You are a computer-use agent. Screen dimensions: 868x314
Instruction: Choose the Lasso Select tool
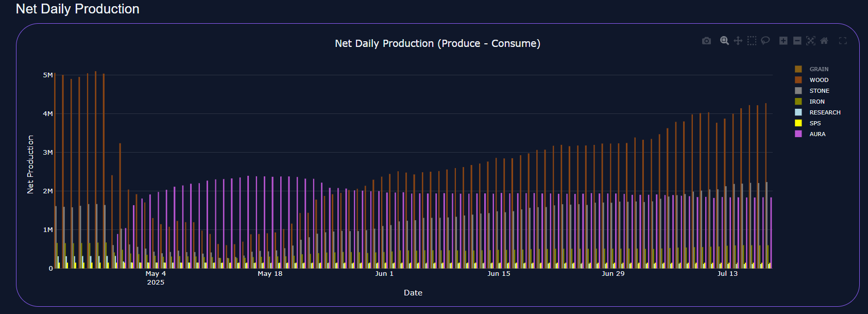click(x=765, y=41)
